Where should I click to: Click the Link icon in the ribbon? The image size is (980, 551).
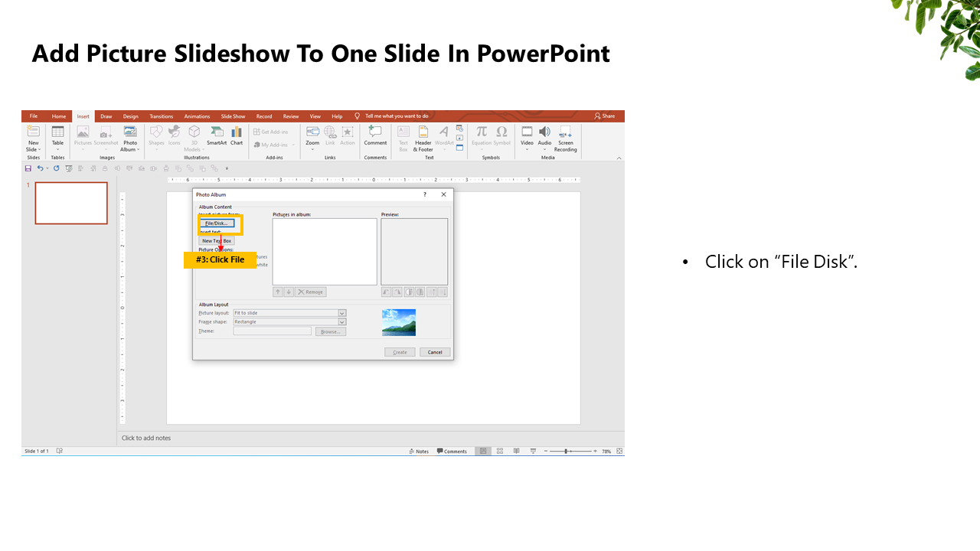pyautogui.click(x=330, y=132)
